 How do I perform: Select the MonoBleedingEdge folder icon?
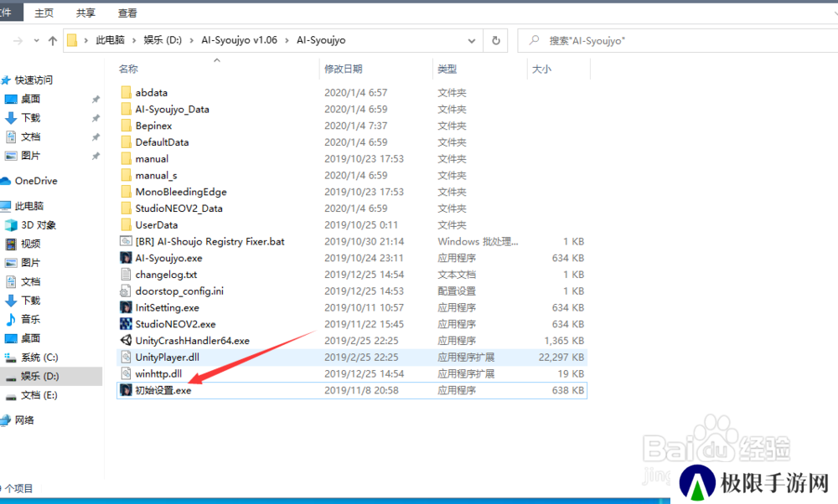127,192
